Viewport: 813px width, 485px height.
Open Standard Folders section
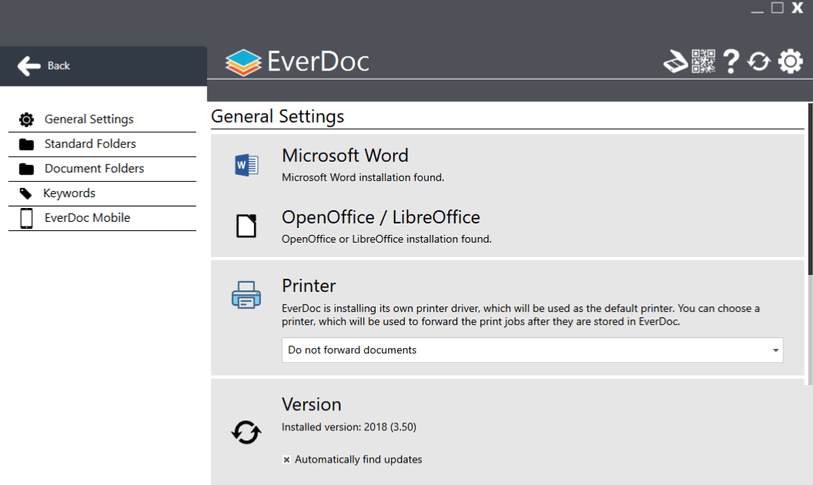pyautogui.click(x=90, y=144)
